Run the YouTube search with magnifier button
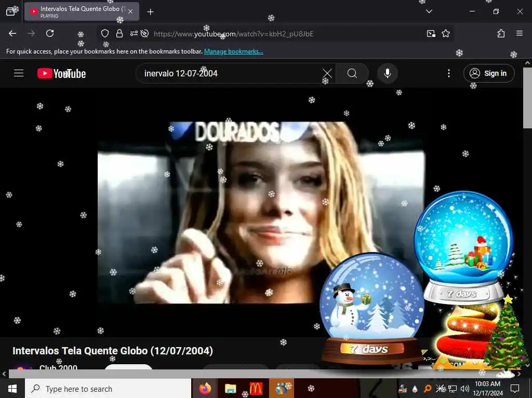 (352, 73)
